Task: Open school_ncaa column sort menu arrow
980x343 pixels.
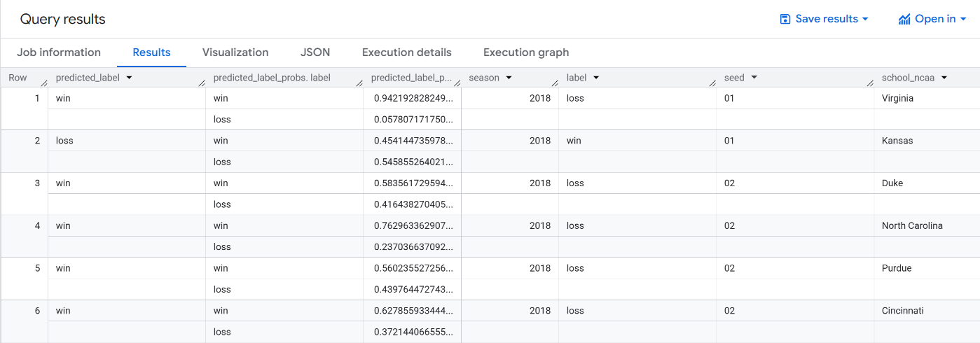Action: tap(944, 78)
